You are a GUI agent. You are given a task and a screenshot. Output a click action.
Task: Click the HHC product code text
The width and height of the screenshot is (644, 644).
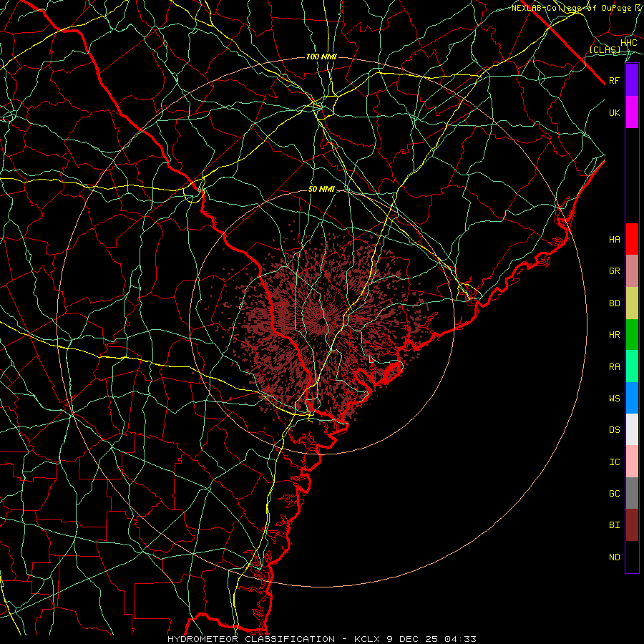pos(629,43)
